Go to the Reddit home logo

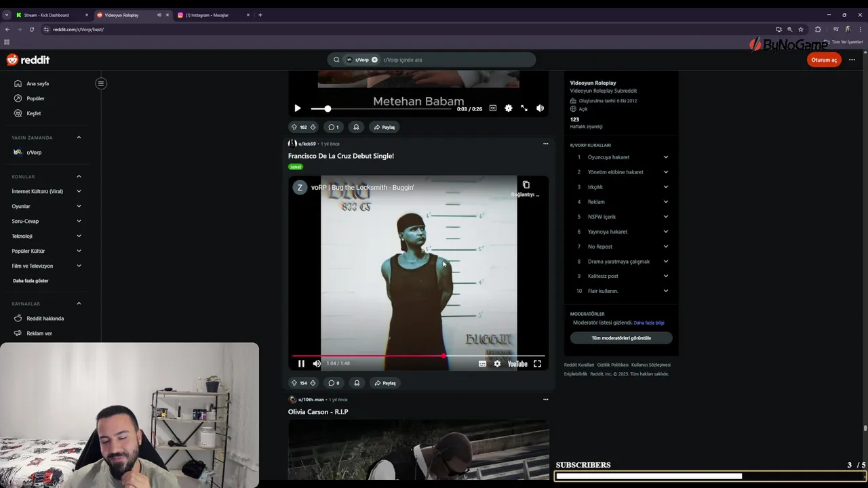[x=28, y=60]
